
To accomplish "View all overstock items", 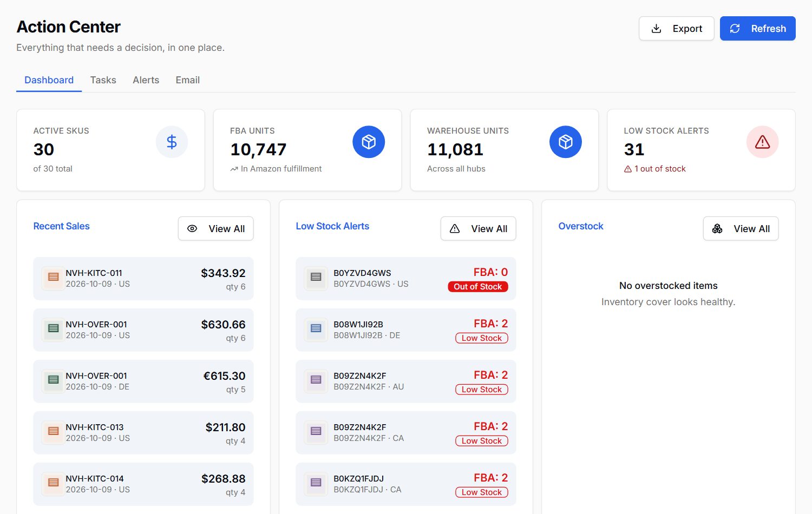I will point(741,229).
